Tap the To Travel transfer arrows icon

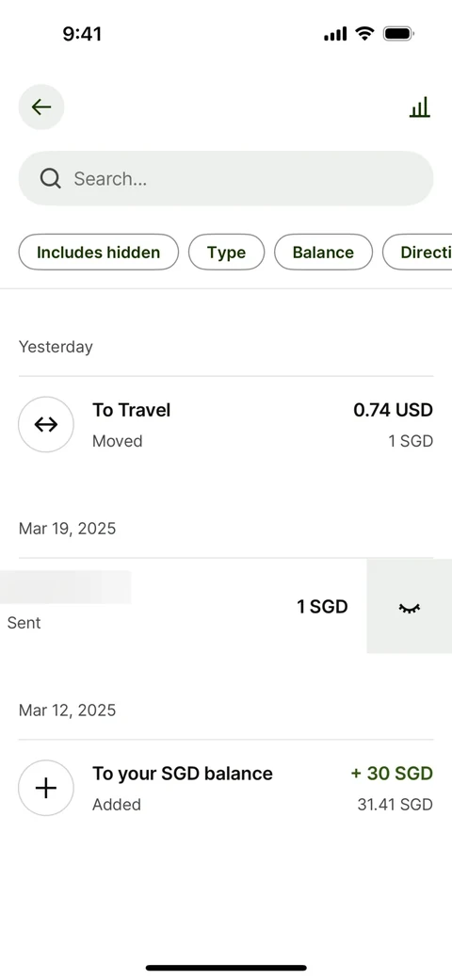coord(46,424)
